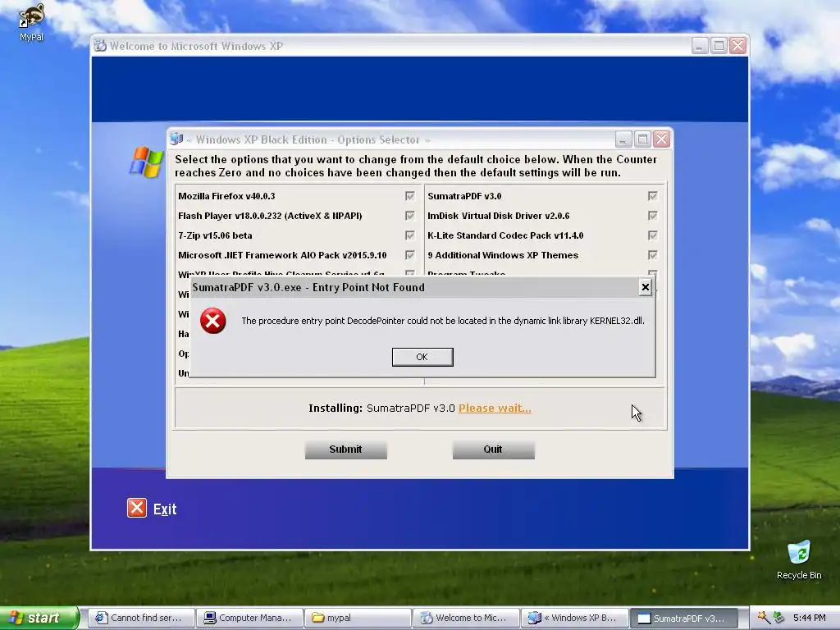The width and height of the screenshot is (840, 630).
Task: Click the KERNEL32.dll error message text
Action: 442,321
